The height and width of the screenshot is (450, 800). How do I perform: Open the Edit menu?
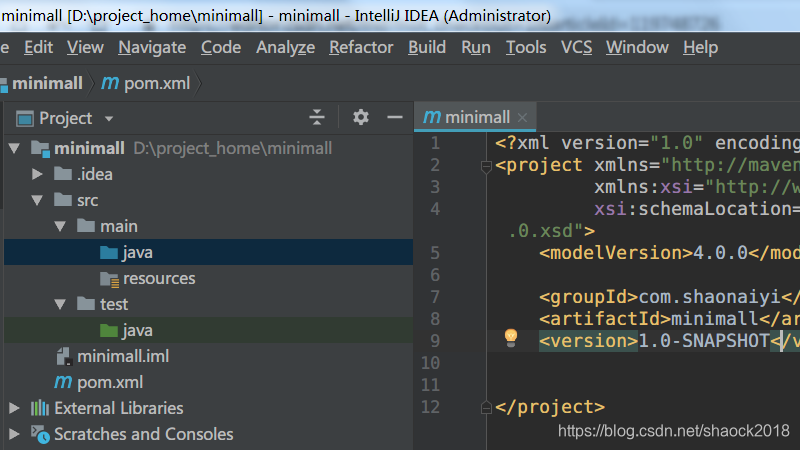coord(38,47)
